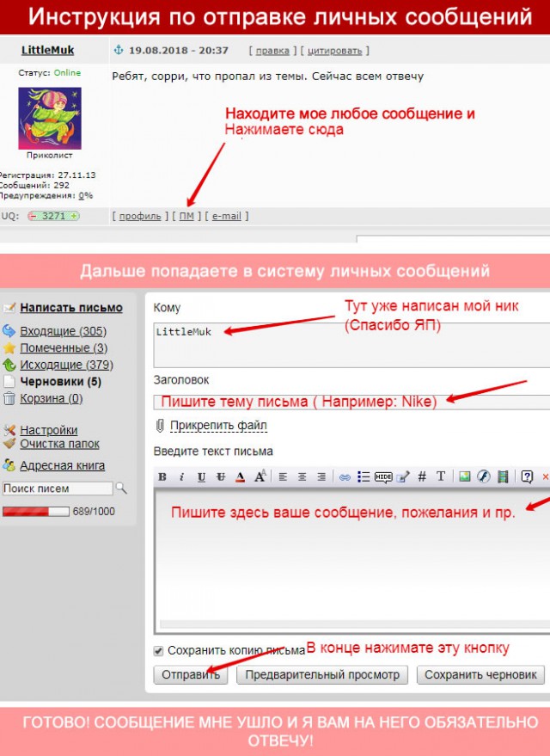
Task: Open Исходящие (379) folder
Action: [66, 365]
